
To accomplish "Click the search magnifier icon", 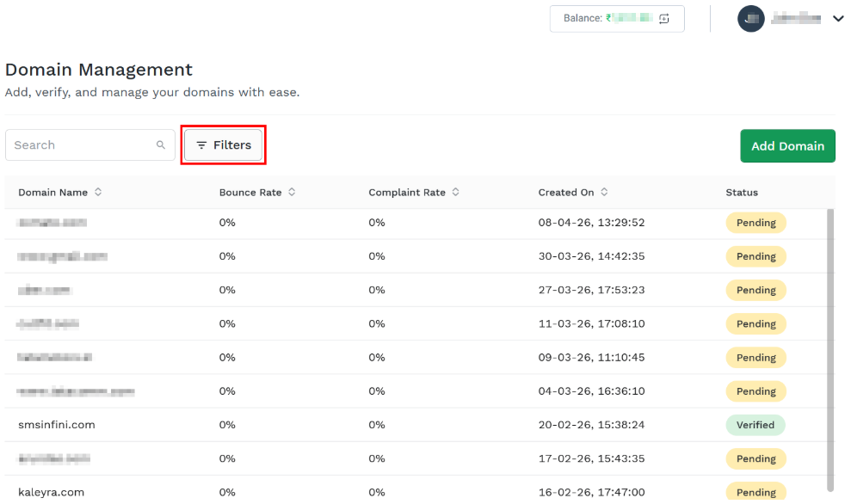I will tap(161, 144).
